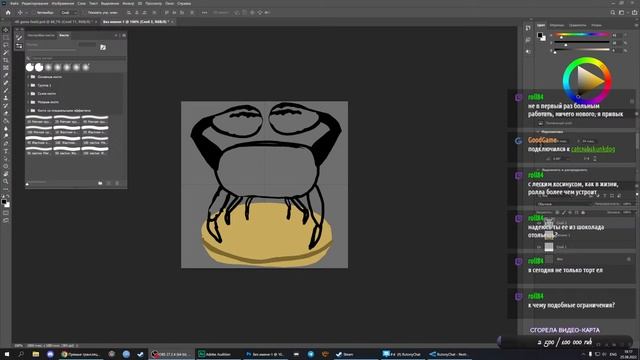This screenshot has height=360, width=640.
Task: Select the Magic Wand tool
Action: tap(6, 53)
